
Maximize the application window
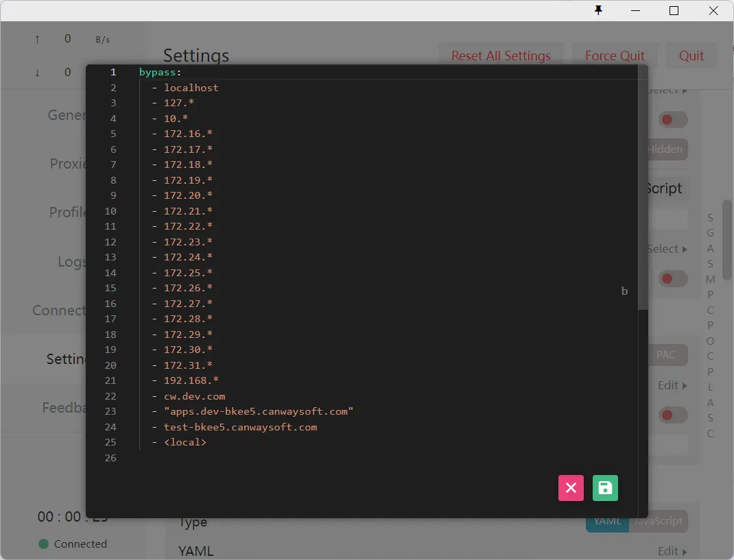tap(674, 10)
